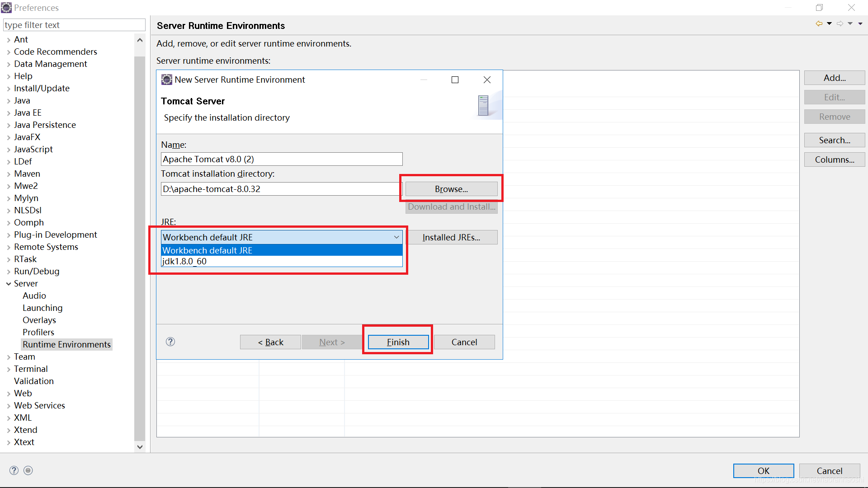Select Runtime Environments in the preferences tree
The width and height of the screenshot is (868, 488).
[66, 344]
